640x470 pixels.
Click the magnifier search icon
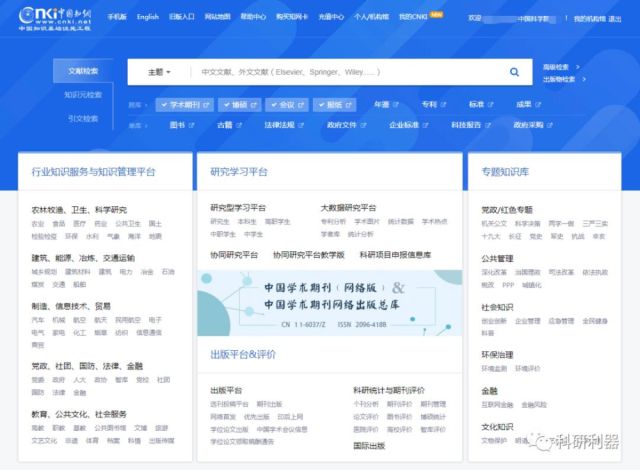(x=514, y=72)
